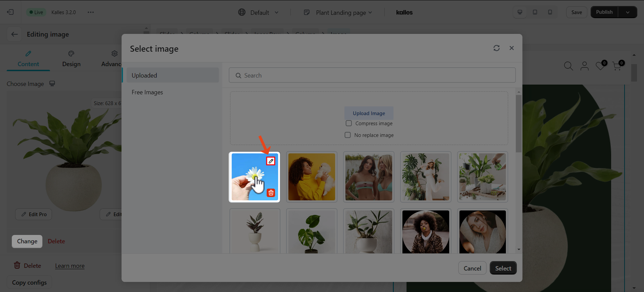The height and width of the screenshot is (292, 644).
Task: Select the small plant in white vase thumbnail
Action: tap(255, 231)
